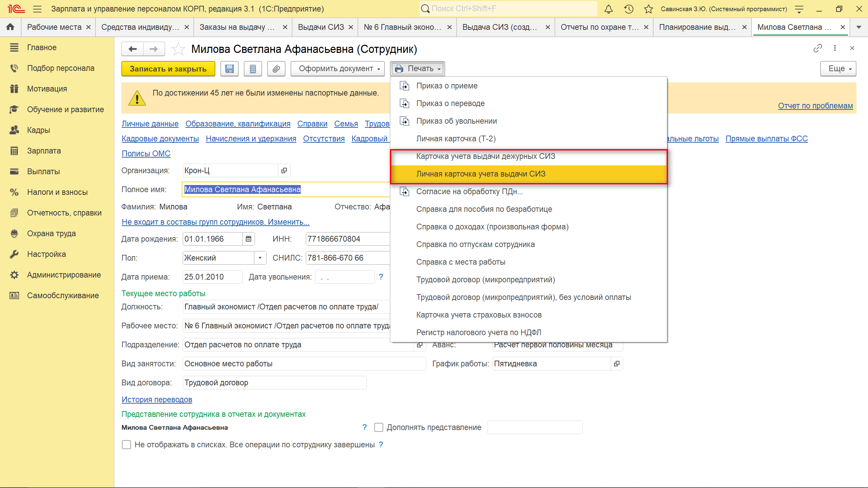Open 'Охрана труда' sidebar section
This screenshot has width=868, height=488.
51,233
